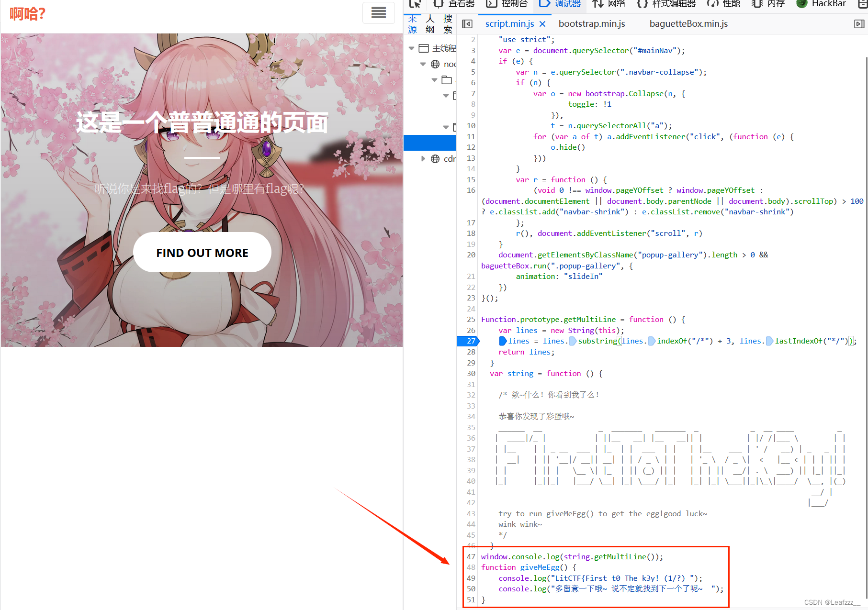Viewport: 868px width, 610px height.
Task: Activate the element picker icon in DevTools
Action: (x=415, y=4)
